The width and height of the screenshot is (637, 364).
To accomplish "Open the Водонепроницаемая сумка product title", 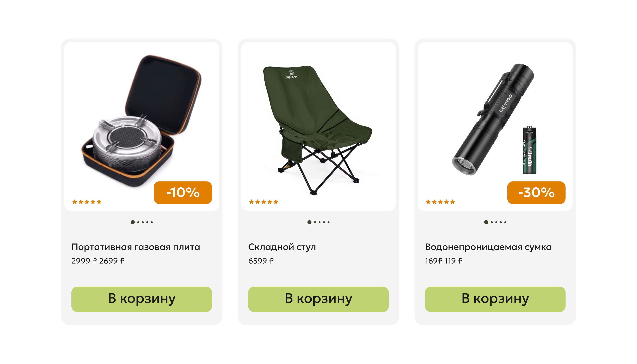I will 488,247.
